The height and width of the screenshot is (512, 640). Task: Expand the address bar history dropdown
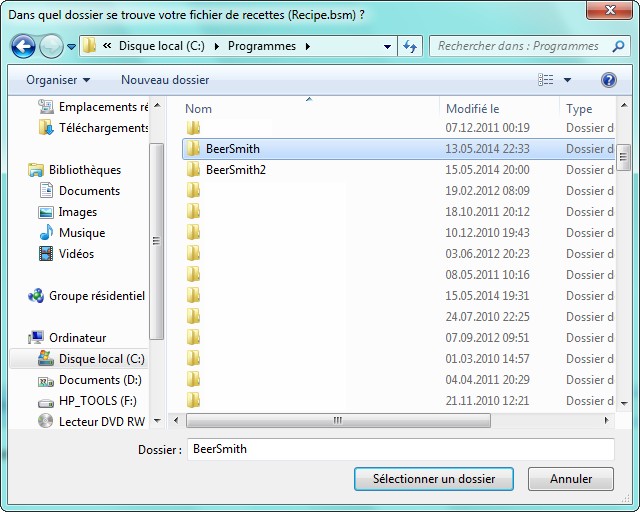click(x=388, y=46)
